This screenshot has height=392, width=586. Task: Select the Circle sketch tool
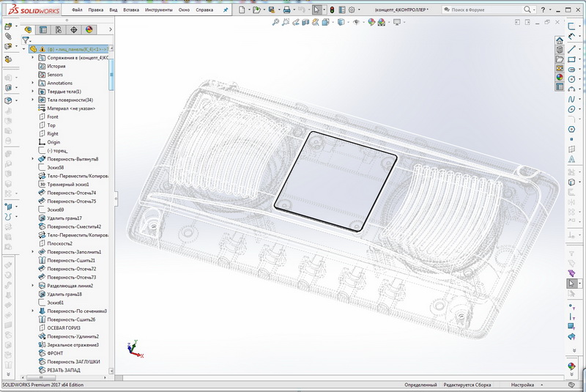tap(571, 79)
